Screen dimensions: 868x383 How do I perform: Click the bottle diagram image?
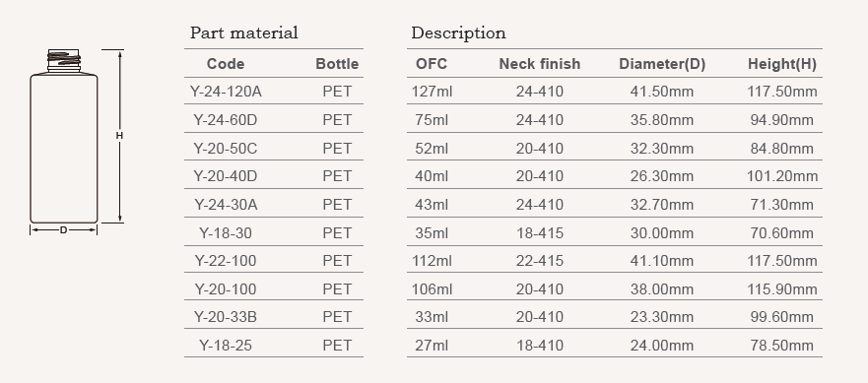point(77,142)
